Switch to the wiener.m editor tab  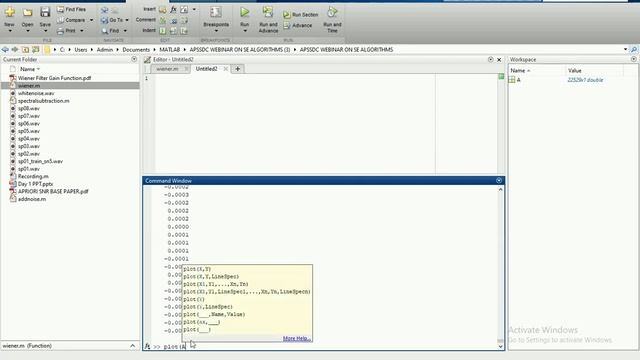167,69
